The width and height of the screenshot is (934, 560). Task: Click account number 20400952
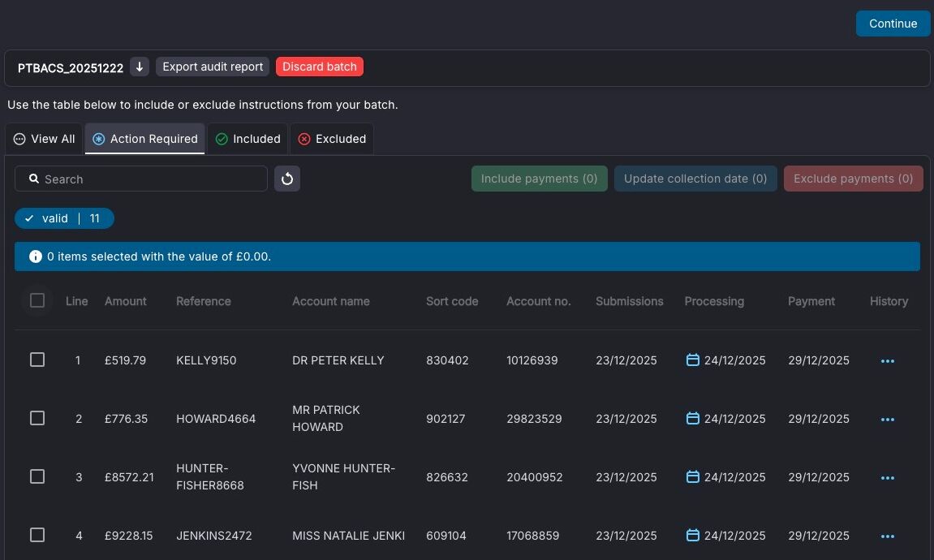click(534, 477)
